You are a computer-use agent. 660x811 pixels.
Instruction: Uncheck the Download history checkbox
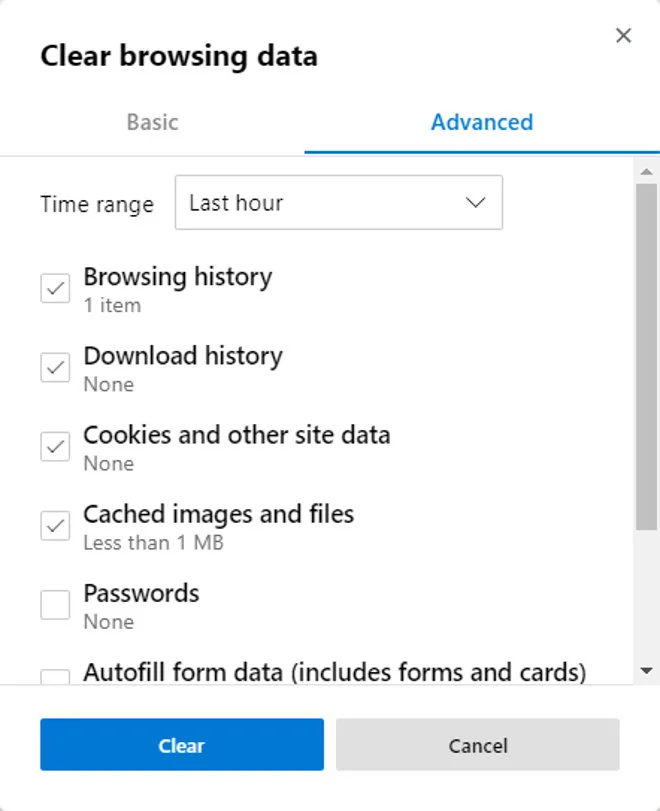(55, 368)
